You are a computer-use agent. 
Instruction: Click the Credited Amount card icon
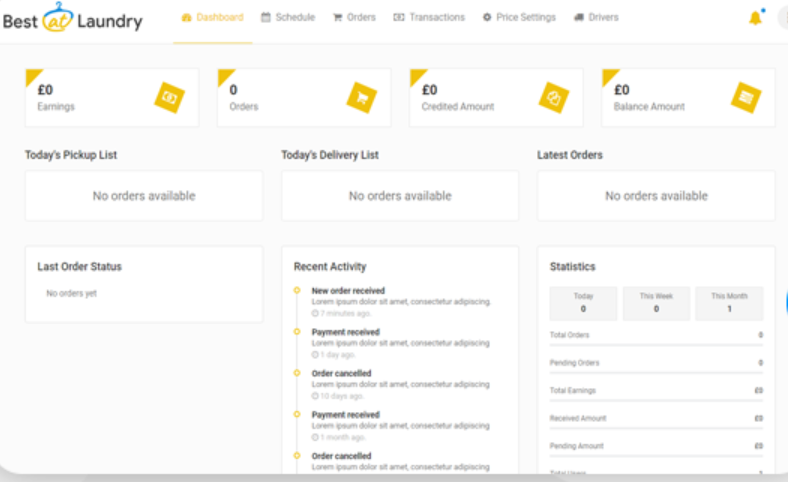pyautogui.click(x=554, y=98)
